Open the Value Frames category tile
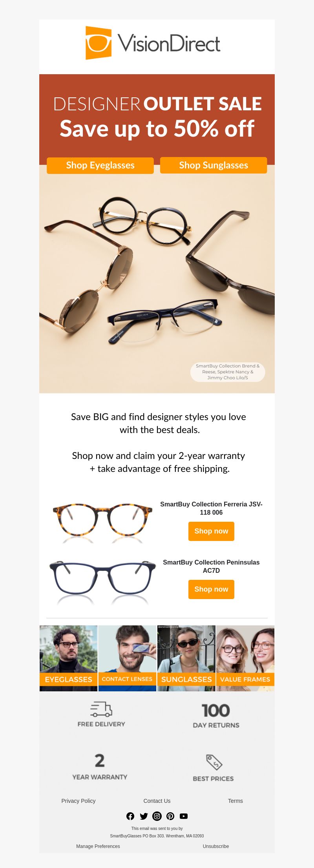The height and width of the screenshot is (868, 314). click(x=245, y=658)
